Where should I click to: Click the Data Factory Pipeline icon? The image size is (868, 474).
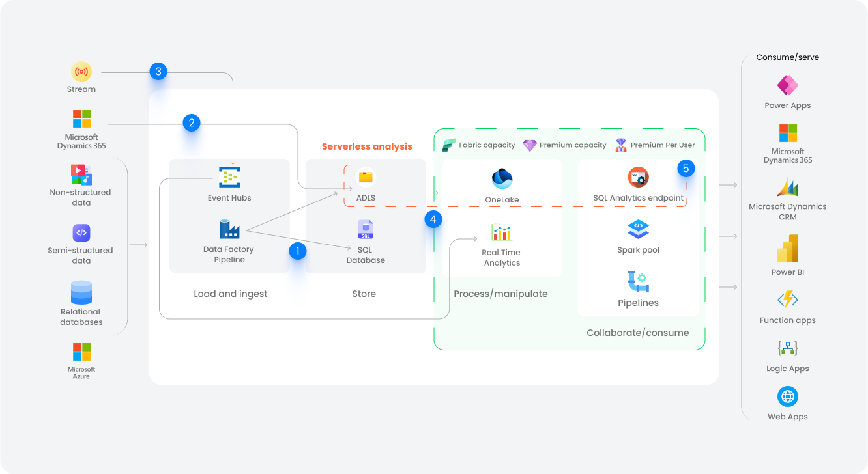(x=229, y=229)
